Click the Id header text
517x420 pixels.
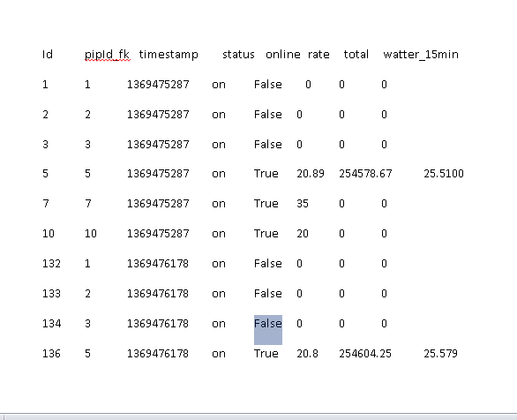[x=48, y=55]
